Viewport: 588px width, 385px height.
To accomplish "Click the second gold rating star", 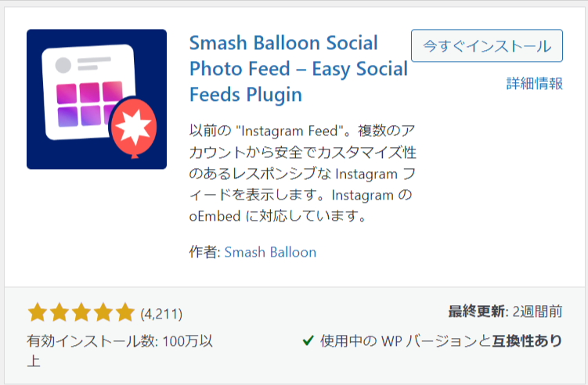I will pyautogui.click(x=60, y=313).
